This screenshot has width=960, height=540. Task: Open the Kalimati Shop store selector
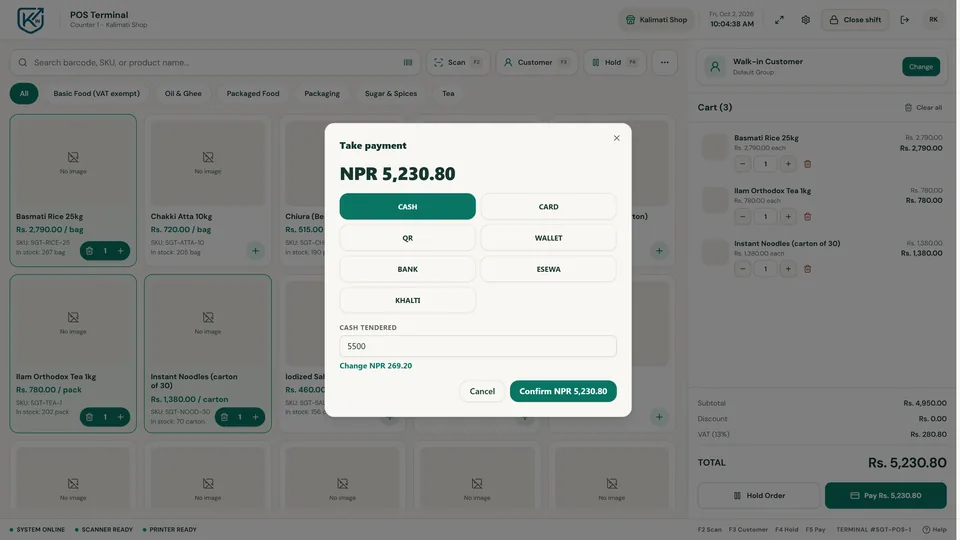[656, 20]
